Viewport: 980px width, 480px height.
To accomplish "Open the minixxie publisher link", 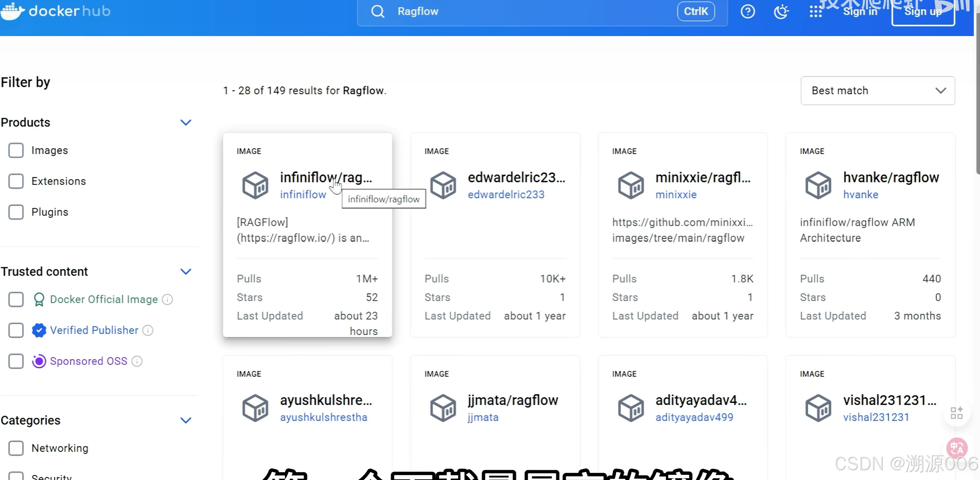I will pos(676,195).
